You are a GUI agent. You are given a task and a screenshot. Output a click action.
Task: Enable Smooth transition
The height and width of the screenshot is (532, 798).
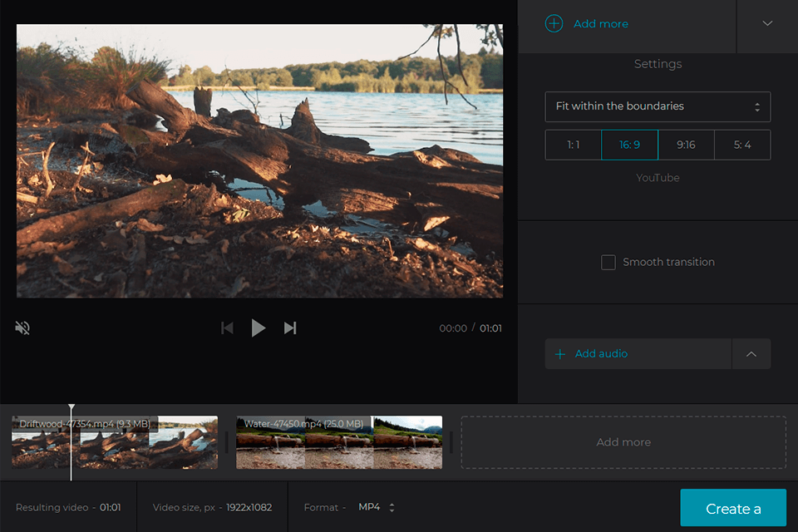click(608, 262)
